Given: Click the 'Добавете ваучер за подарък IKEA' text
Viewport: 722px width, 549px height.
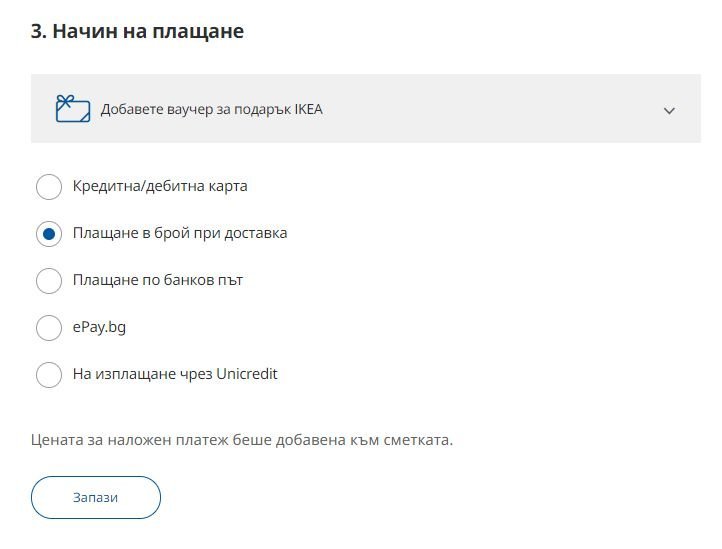Looking at the screenshot, I should pyautogui.click(x=211, y=109).
